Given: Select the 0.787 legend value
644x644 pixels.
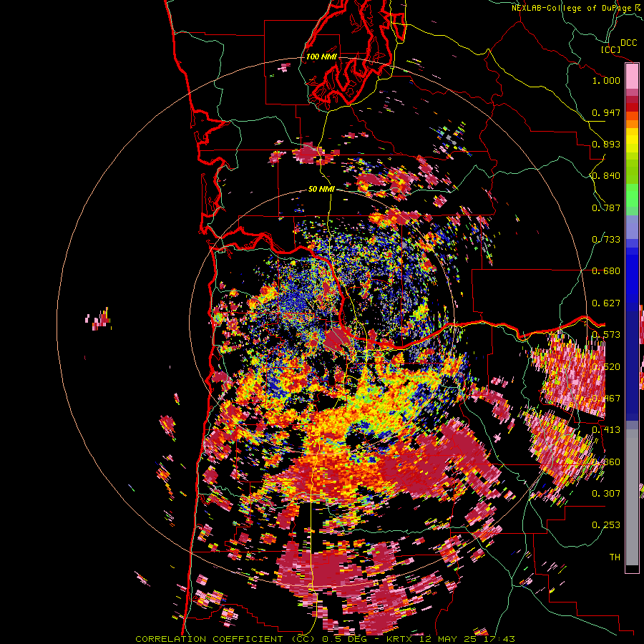Looking at the screenshot, I should 606,208.
